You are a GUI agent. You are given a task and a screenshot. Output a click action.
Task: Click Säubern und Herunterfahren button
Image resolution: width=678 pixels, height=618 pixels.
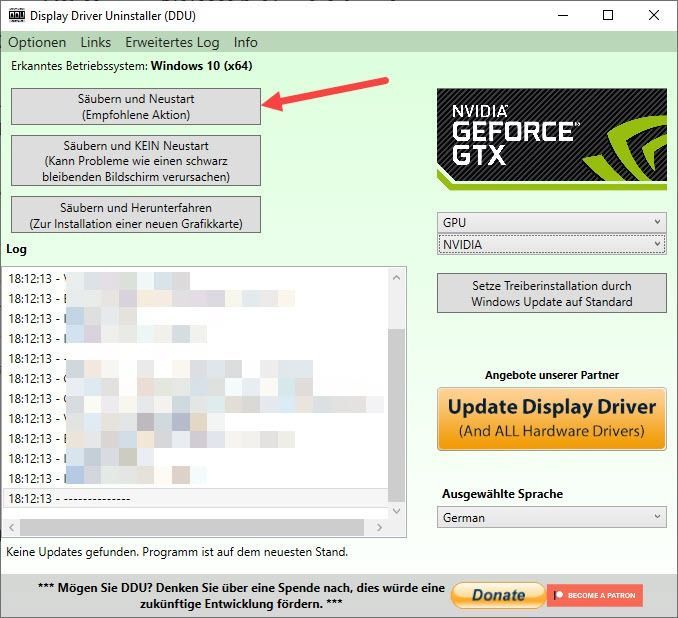136,215
